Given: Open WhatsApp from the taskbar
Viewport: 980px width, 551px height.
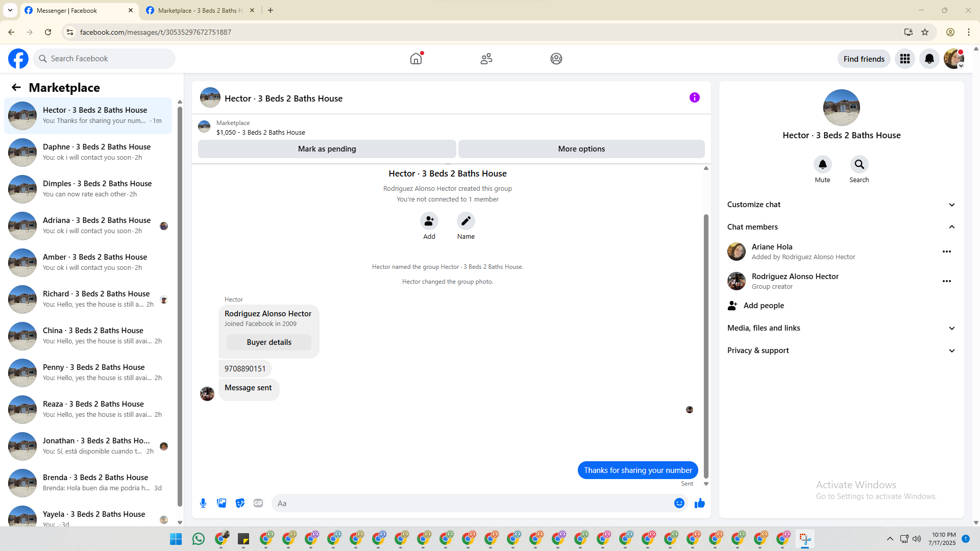Looking at the screenshot, I should click(x=199, y=539).
